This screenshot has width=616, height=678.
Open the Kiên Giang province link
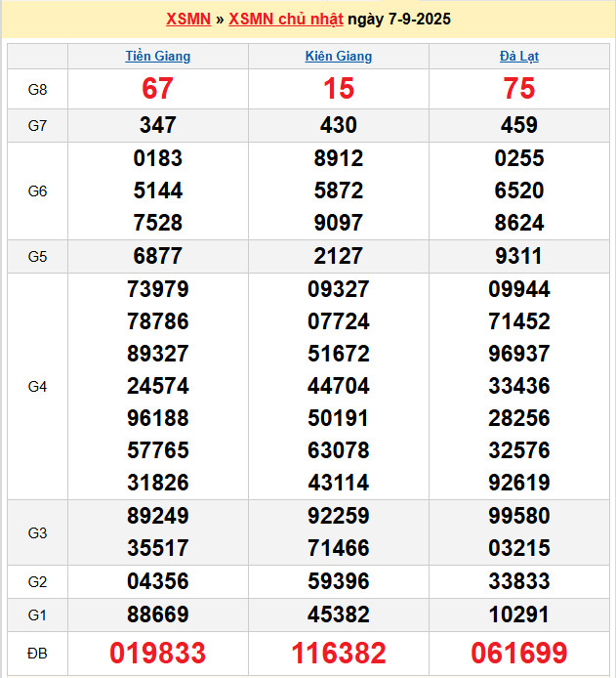[x=339, y=57]
